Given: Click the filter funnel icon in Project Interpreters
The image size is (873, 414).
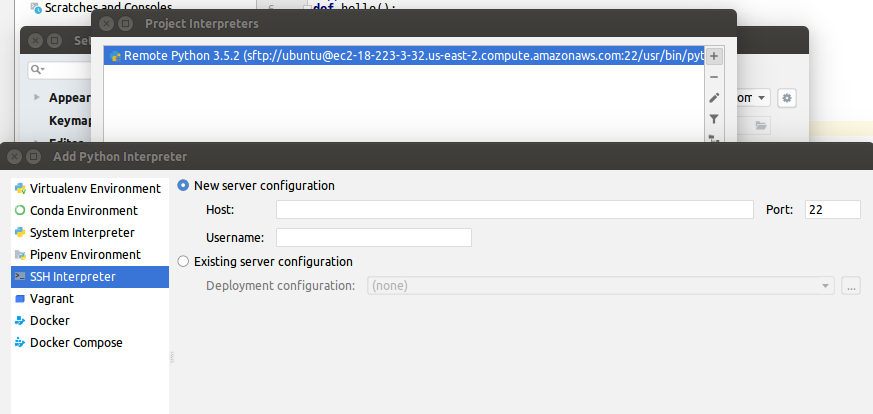Looking at the screenshot, I should (714, 119).
